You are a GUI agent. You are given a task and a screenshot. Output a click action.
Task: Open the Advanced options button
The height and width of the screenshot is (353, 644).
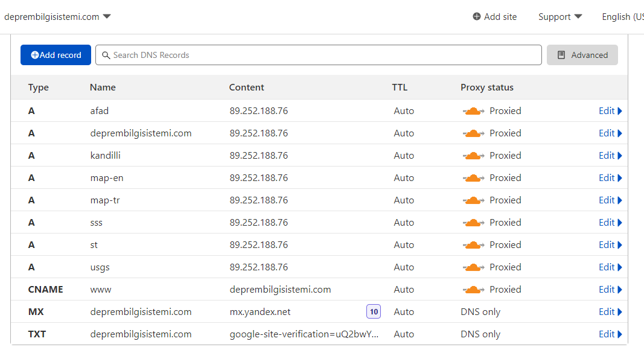[582, 55]
